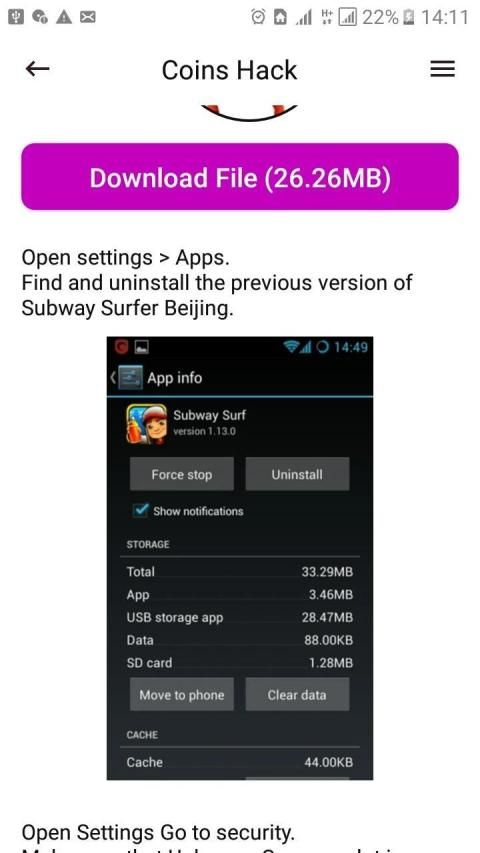This screenshot has height=853, width=480.
Task: Tap the USB storage app row
Action: tap(240, 617)
